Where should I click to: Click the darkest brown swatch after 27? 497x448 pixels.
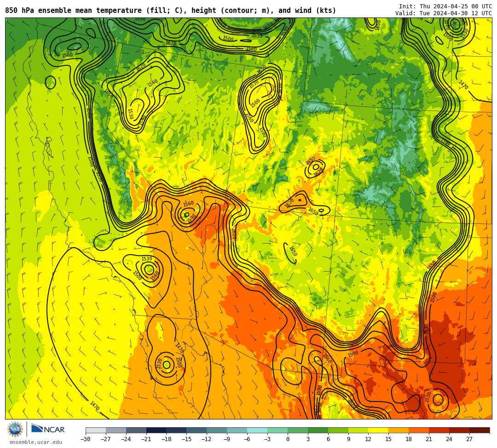point(480,430)
